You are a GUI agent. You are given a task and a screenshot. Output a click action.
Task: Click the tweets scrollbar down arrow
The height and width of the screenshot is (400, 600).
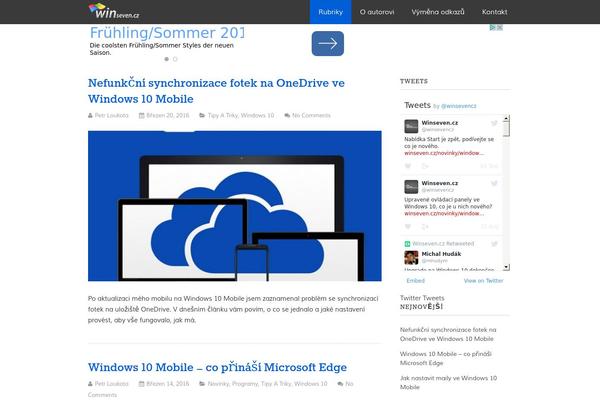(506, 267)
